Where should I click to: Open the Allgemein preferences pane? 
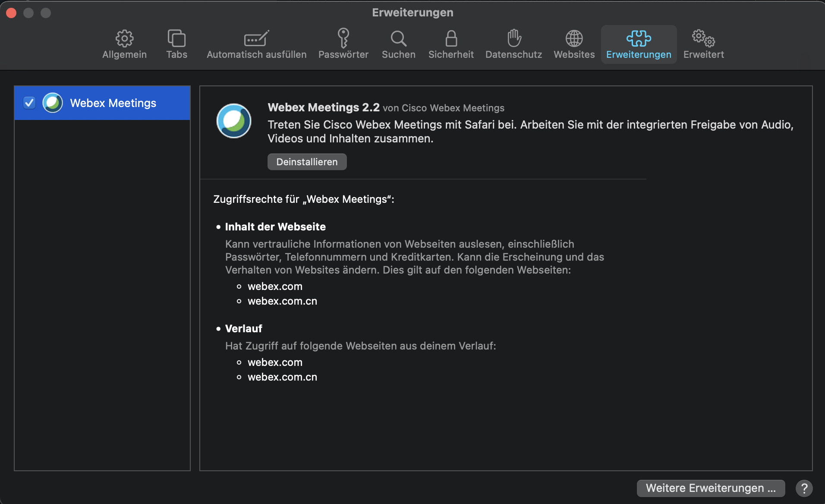point(124,44)
